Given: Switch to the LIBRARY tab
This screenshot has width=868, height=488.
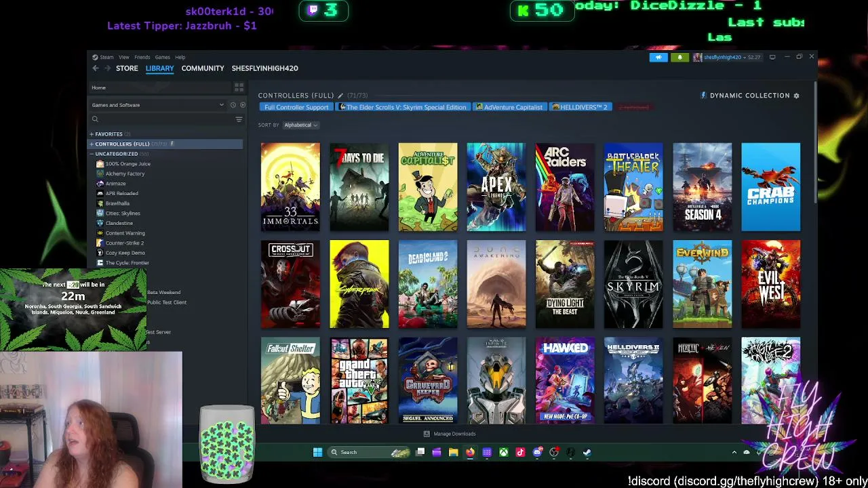Looking at the screenshot, I should [159, 68].
